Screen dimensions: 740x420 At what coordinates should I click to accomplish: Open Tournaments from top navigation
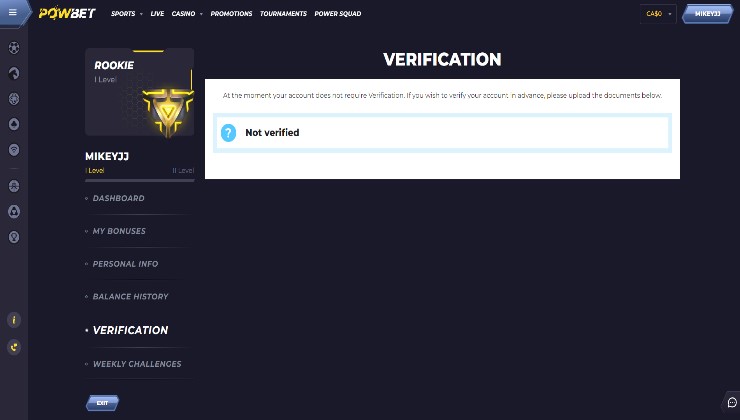point(283,14)
